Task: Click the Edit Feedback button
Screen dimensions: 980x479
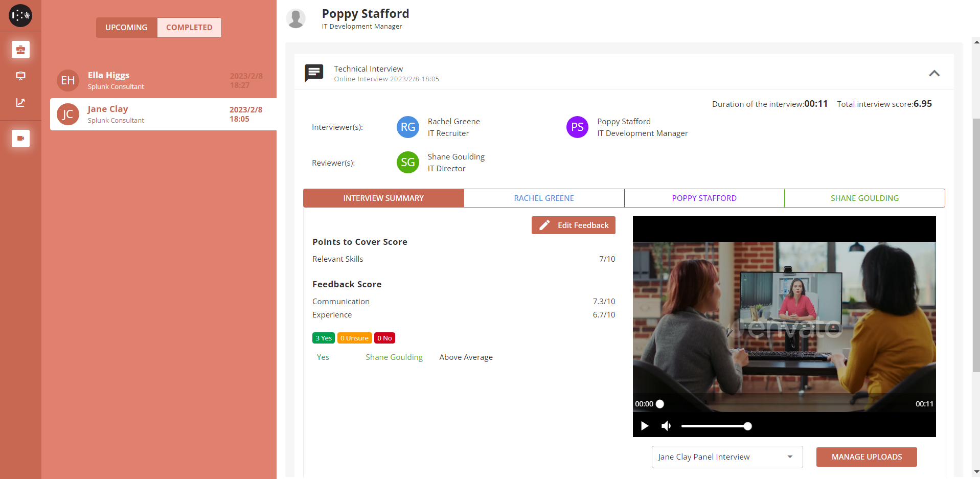Action: click(573, 225)
